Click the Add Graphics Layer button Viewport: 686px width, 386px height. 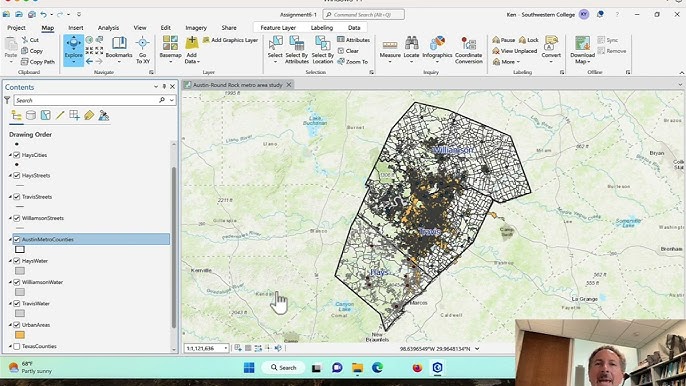(230, 40)
